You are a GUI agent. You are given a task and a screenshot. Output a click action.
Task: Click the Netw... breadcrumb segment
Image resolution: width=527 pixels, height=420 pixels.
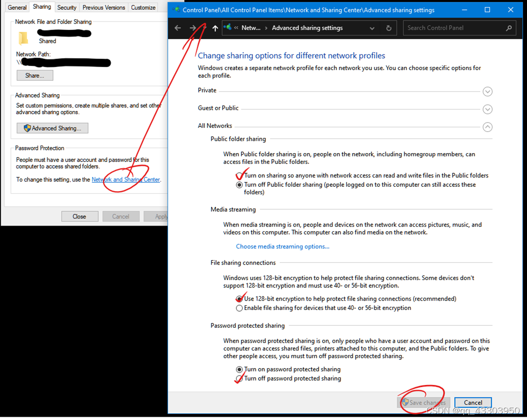coord(251,28)
